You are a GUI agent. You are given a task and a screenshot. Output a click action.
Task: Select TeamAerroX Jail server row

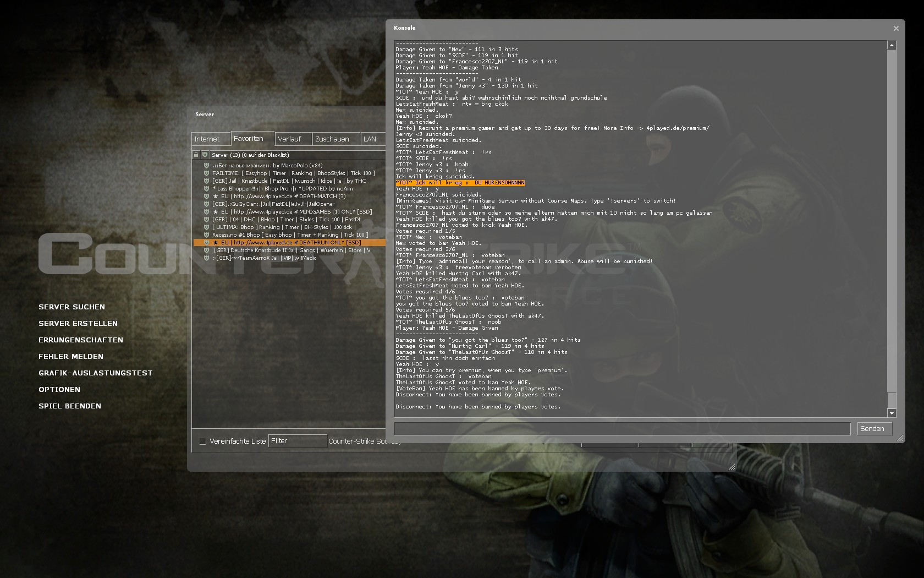(x=289, y=258)
